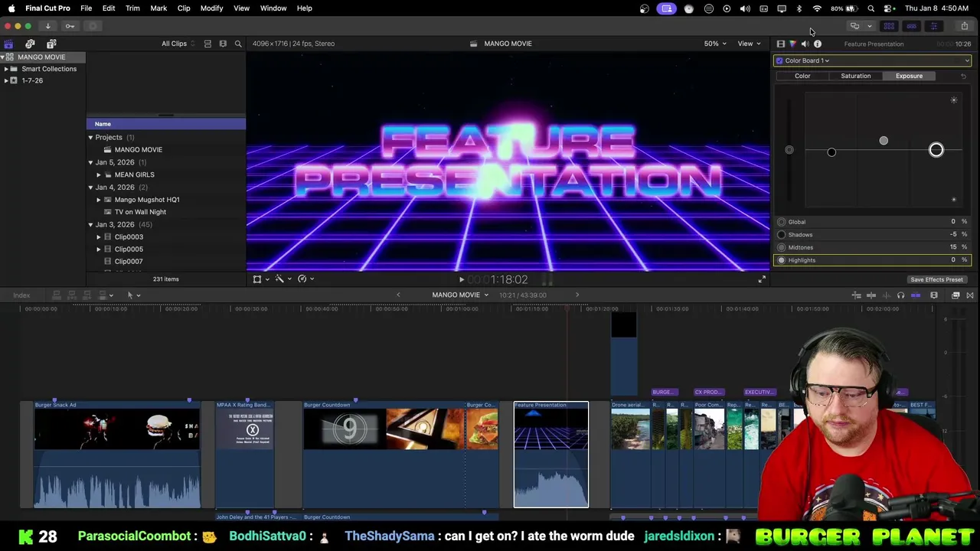
Task: Switch to the Saturation tab
Action: click(x=855, y=76)
